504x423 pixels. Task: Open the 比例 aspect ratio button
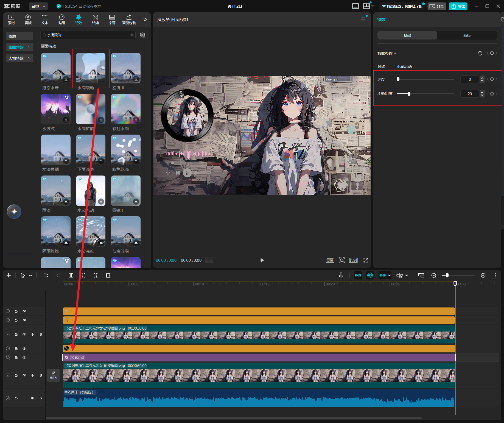click(353, 260)
